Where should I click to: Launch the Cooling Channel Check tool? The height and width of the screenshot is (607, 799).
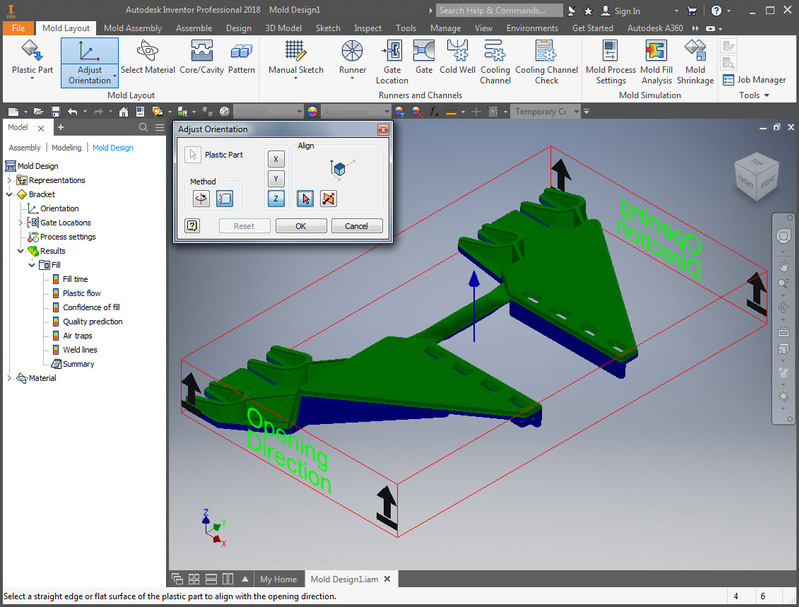tap(546, 62)
